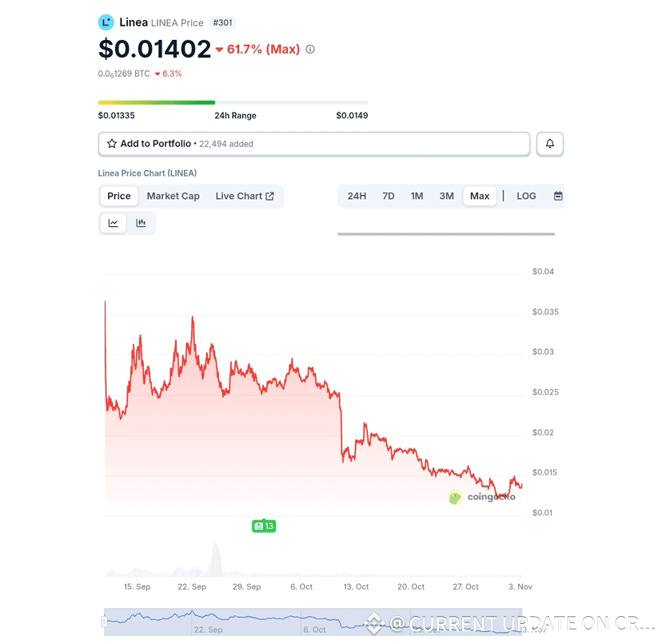Select the 7D time range
662x644 pixels.
coord(389,196)
